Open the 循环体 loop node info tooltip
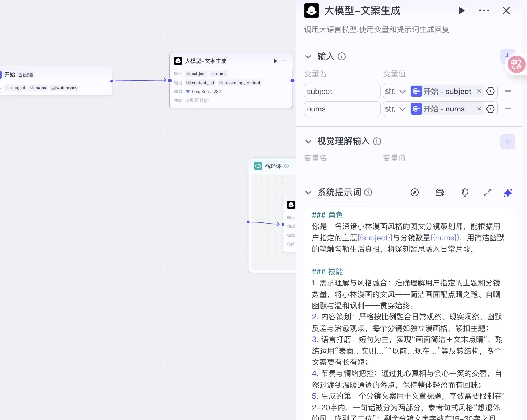Screen dimensions: 527x420 (287, 166)
